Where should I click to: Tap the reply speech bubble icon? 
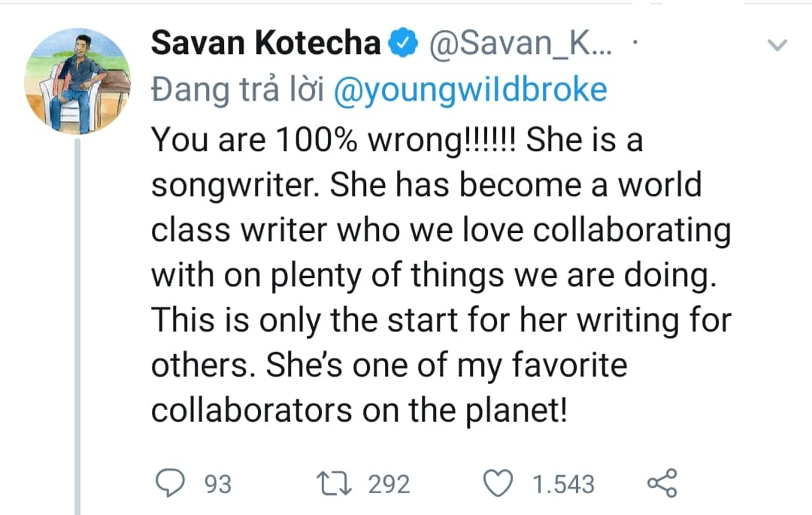pyautogui.click(x=170, y=483)
